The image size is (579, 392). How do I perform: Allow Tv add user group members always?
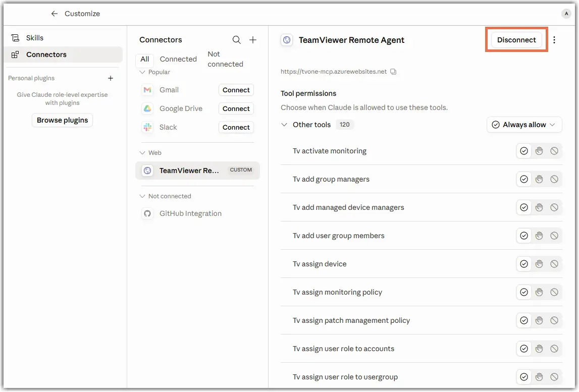click(523, 236)
